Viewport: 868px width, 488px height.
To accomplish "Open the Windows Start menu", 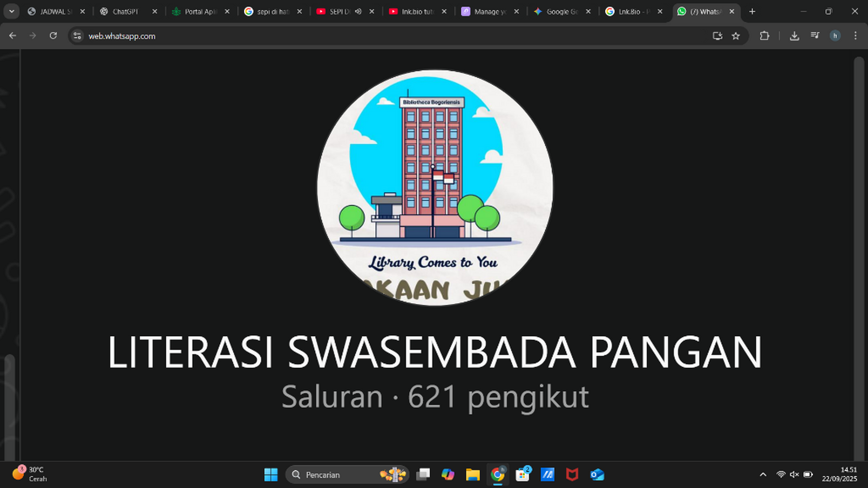I will point(271,475).
